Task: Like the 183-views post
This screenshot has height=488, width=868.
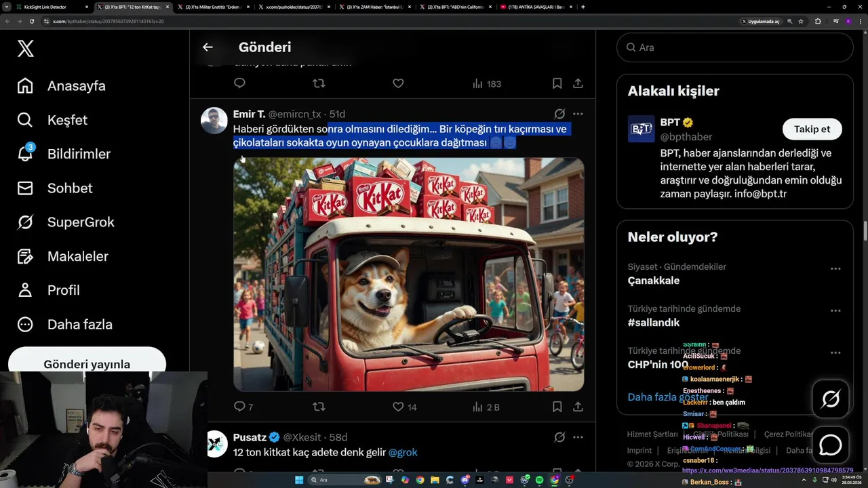Action: point(398,83)
